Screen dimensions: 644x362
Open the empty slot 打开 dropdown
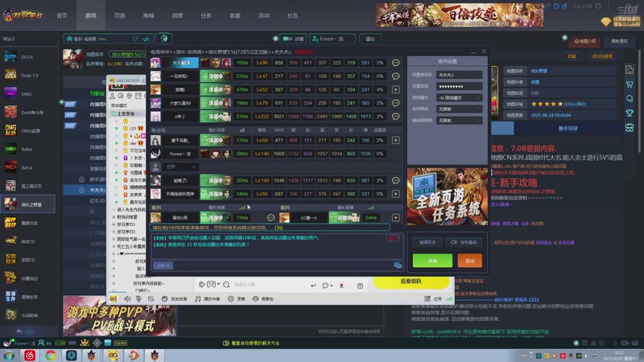click(180, 167)
